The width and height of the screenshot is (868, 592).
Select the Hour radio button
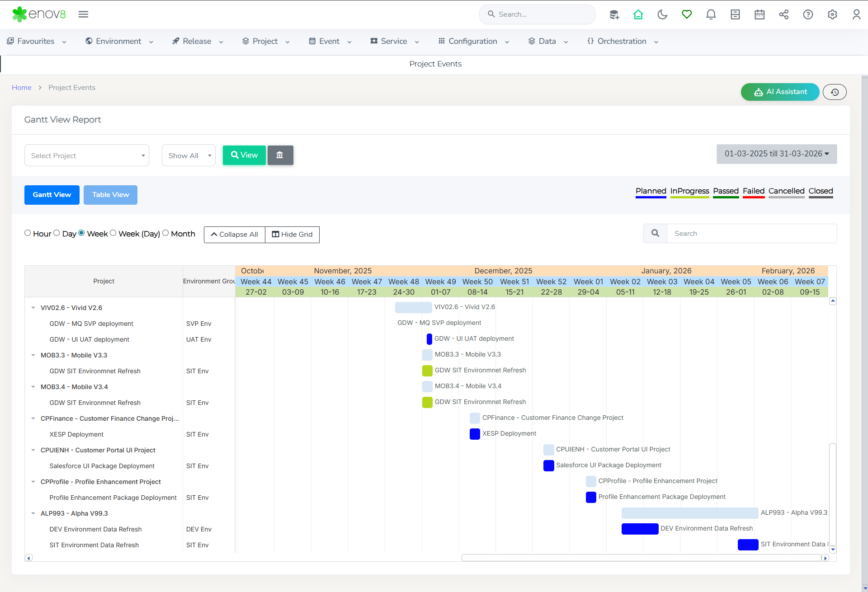coord(28,233)
